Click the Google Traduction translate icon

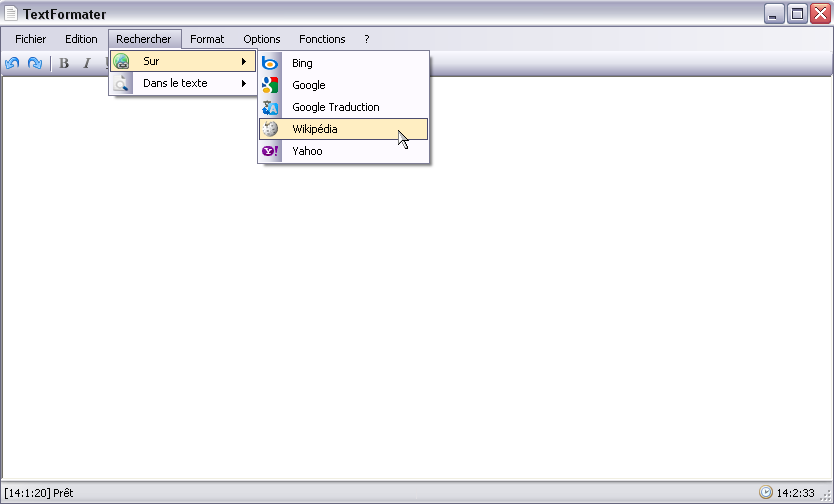click(270, 107)
